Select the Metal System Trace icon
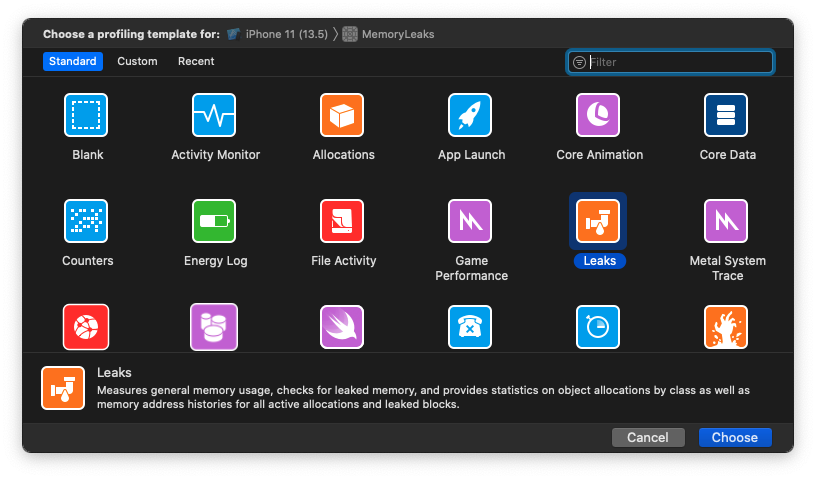The image size is (816, 479). tap(726, 221)
